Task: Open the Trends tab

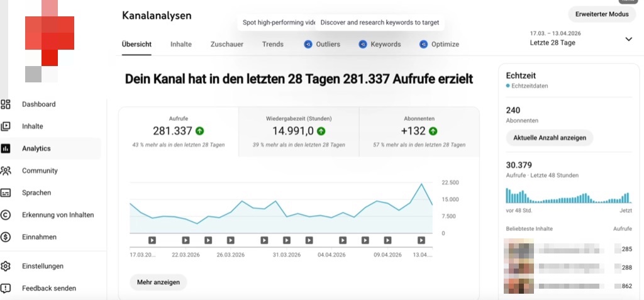Action: (x=273, y=45)
